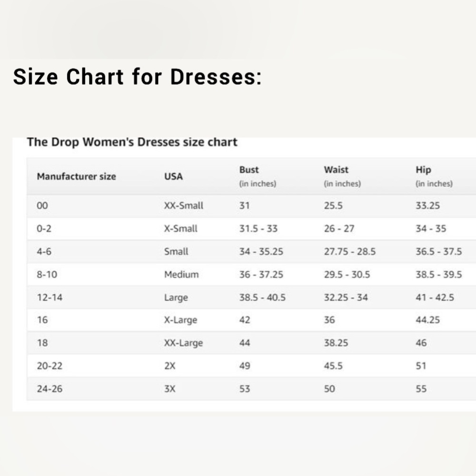Select the 'Manufacturer size' column header

[x=76, y=177]
